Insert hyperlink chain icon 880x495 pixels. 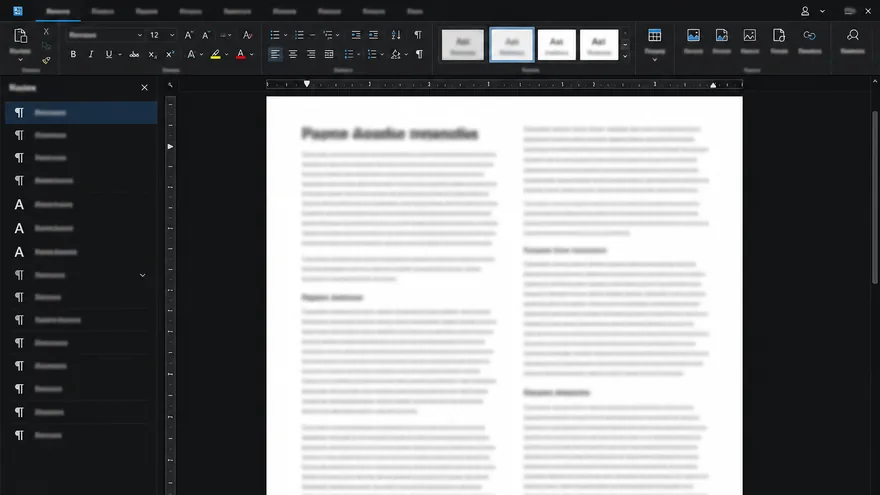pos(809,35)
